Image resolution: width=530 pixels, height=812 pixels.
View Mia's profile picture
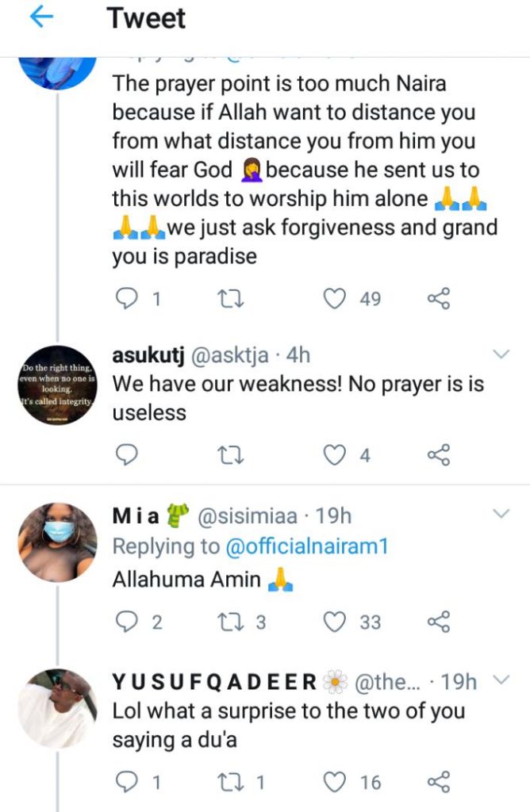tap(57, 542)
